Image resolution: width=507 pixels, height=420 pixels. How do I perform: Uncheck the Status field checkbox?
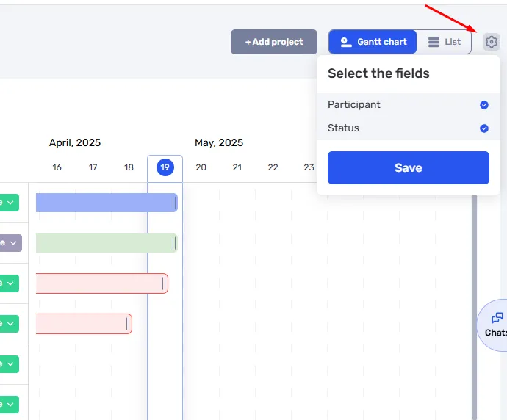483,128
